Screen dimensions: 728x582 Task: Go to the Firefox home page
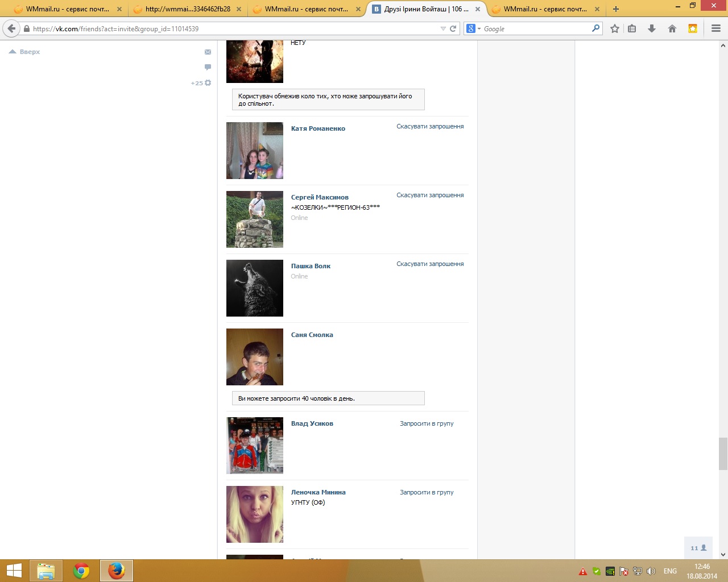672,28
